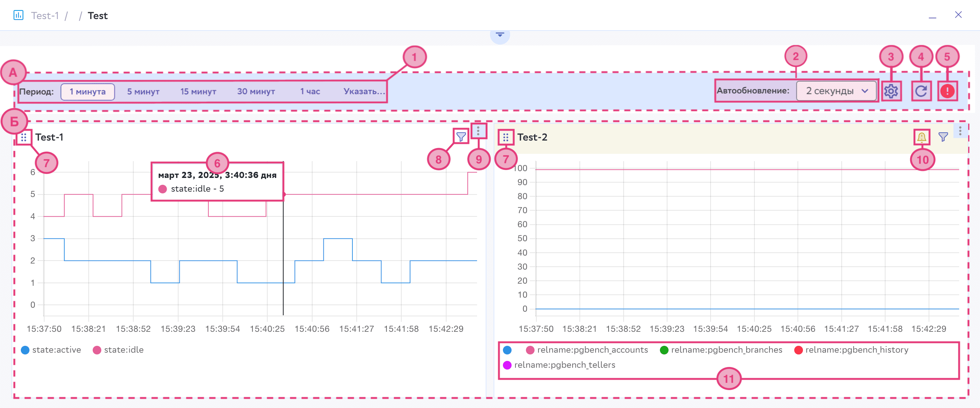Click the refresh arrow icon

[x=921, y=91]
